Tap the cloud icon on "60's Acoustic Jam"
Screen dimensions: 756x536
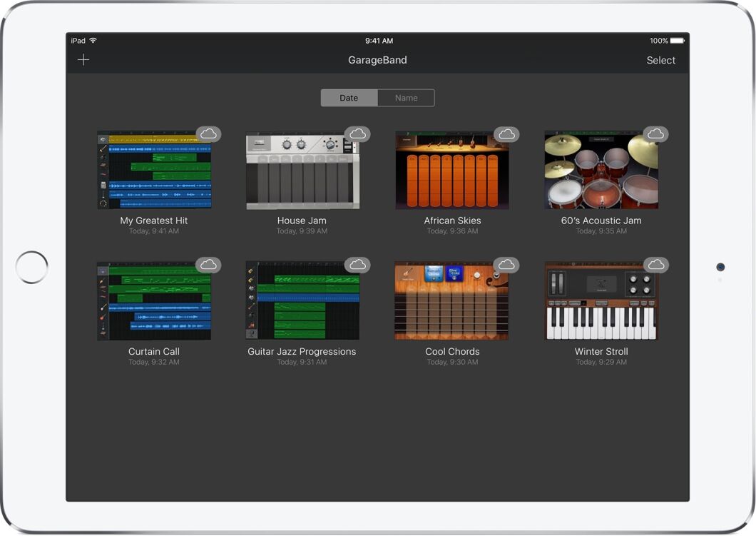tap(656, 133)
